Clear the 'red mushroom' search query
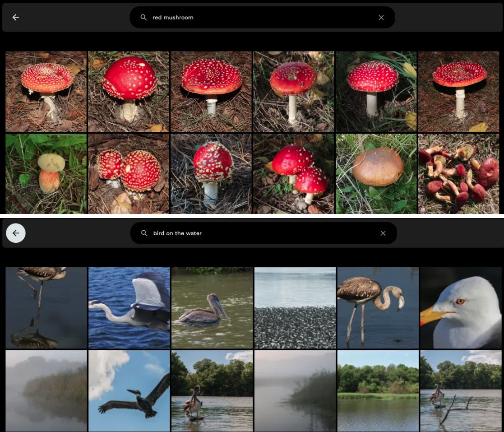This screenshot has width=504, height=432. pyautogui.click(x=381, y=18)
